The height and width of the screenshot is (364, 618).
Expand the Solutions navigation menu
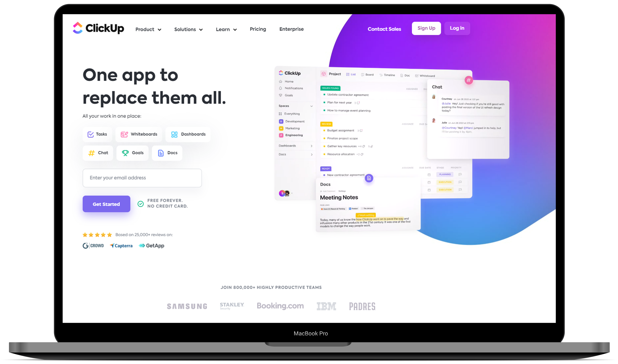(189, 29)
